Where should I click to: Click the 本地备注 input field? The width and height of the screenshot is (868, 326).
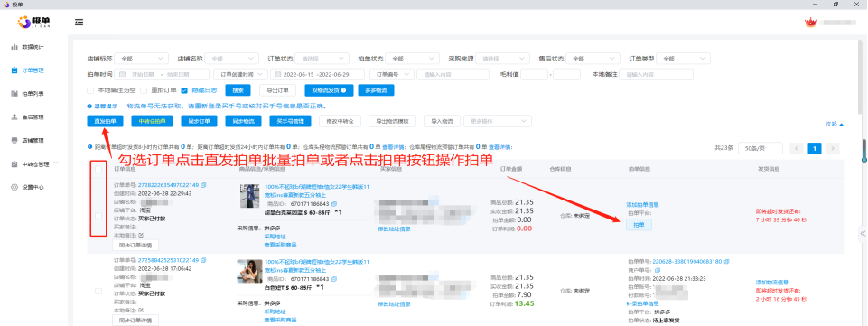point(656,74)
